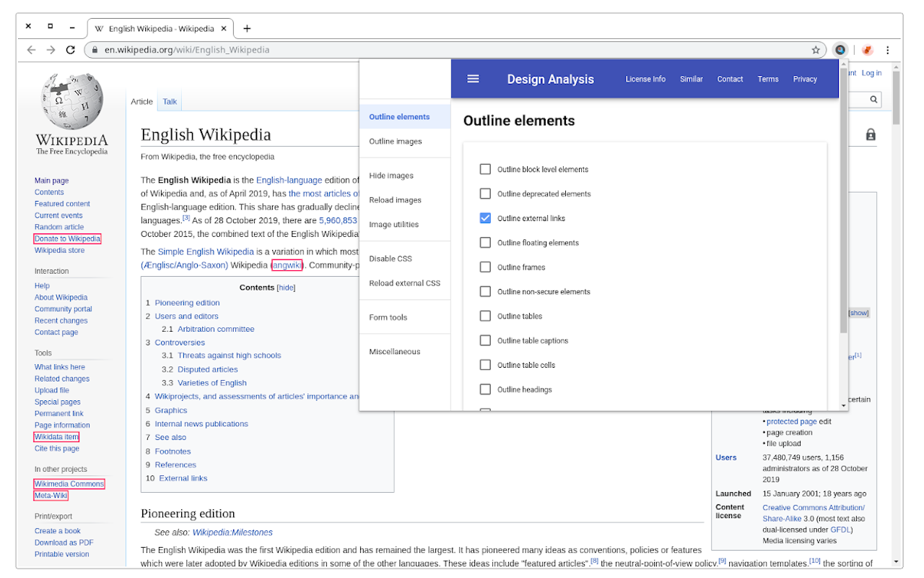Click show in the infobox
Viewport: 924px width, 578px height.
point(858,313)
